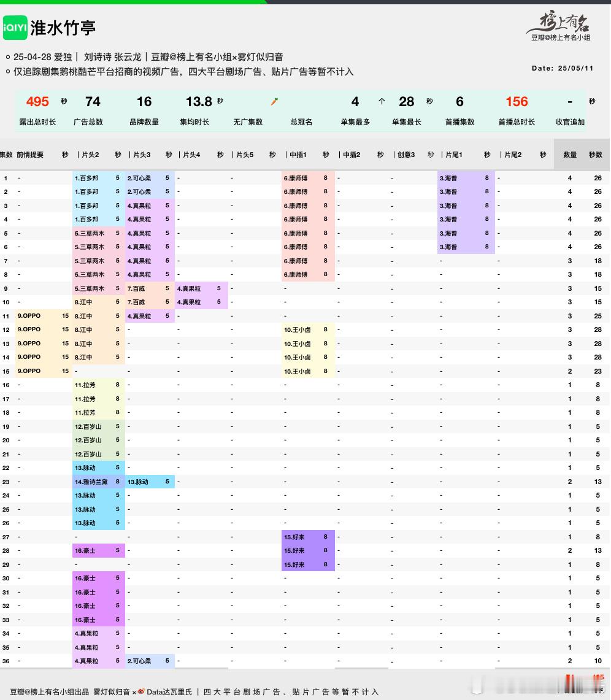Viewport: 611px width, 700px height.
Task: Click the 片尾1 column header
Action: click(454, 155)
